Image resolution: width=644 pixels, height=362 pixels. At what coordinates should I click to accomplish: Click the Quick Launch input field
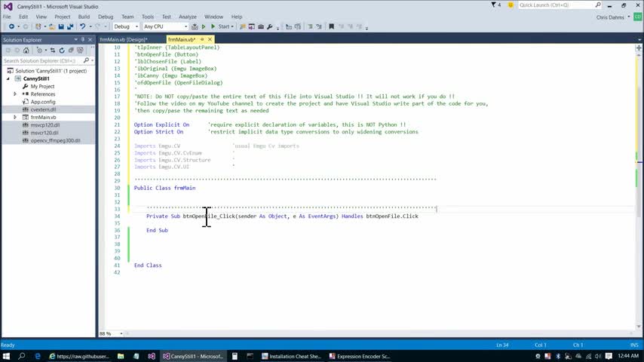click(x=556, y=5)
